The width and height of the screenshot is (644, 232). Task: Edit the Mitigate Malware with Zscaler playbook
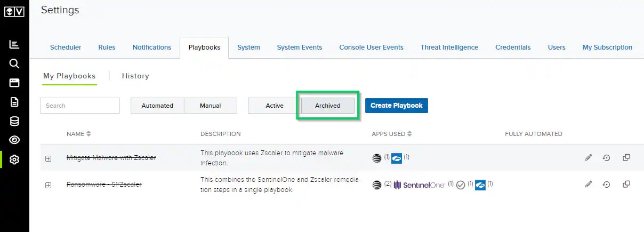pos(589,157)
